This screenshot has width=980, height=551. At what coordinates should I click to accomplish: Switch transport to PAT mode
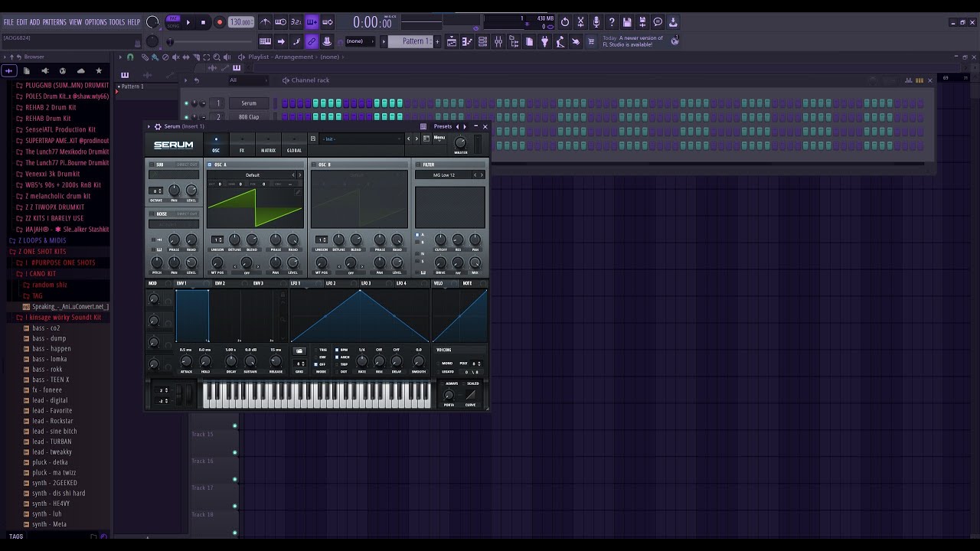(x=173, y=18)
